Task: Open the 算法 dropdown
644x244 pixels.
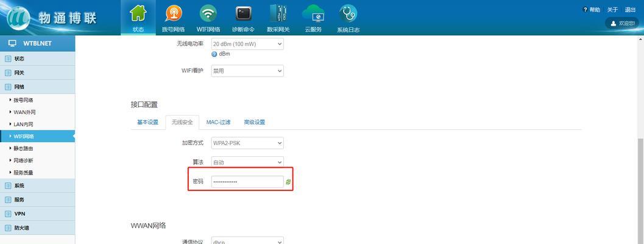Action: (247, 162)
